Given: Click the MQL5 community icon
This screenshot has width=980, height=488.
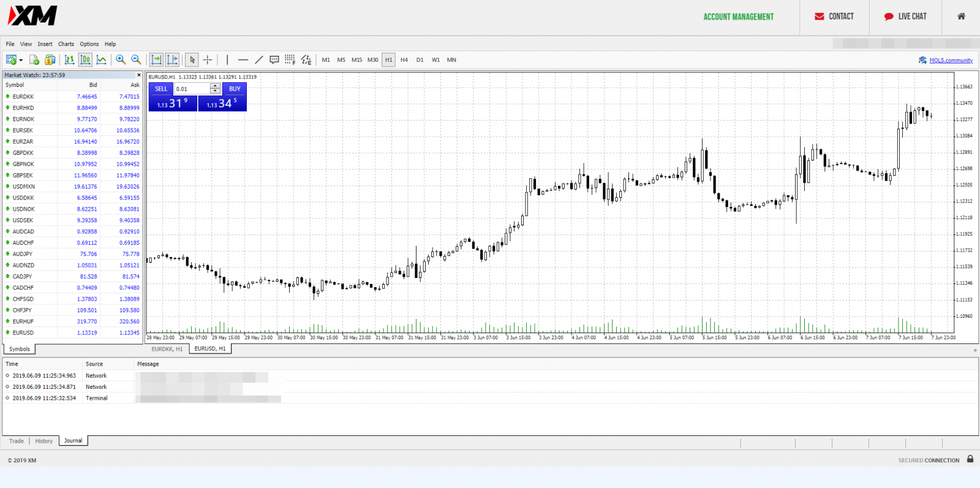Looking at the screenshot, I should click(x=922, y=60).
